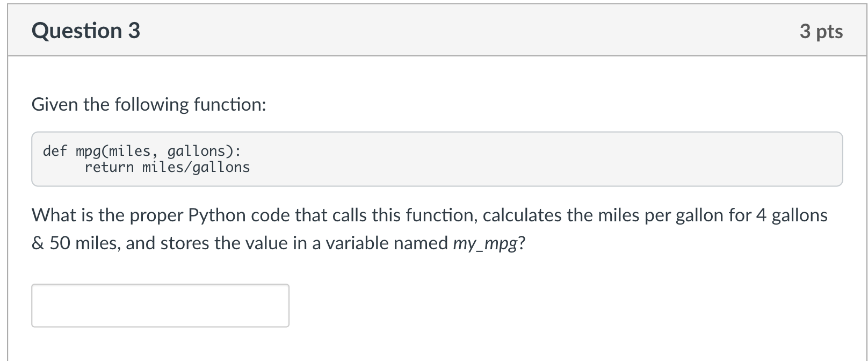Click the text 'Given the following function:'
This screenshot has width=868, height=361.
coord(149,104)
